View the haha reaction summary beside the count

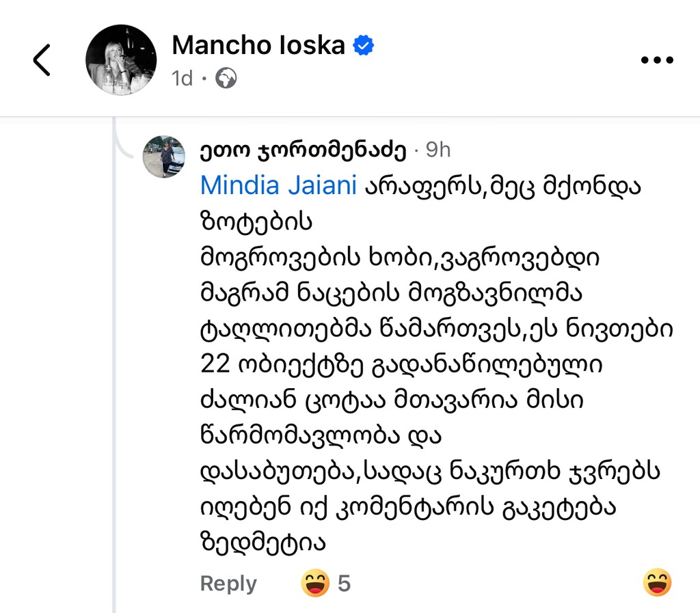pyautogui.click(x=314, y=584)
